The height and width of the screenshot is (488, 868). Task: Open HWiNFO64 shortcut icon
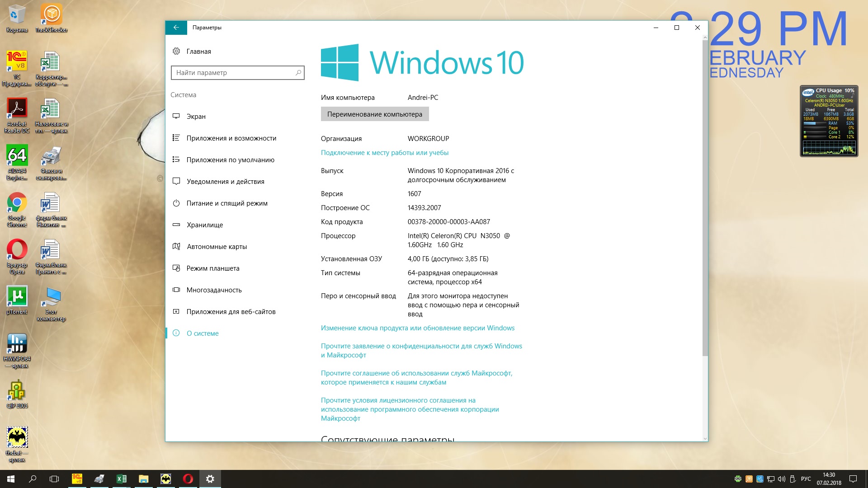coord(17,351)
